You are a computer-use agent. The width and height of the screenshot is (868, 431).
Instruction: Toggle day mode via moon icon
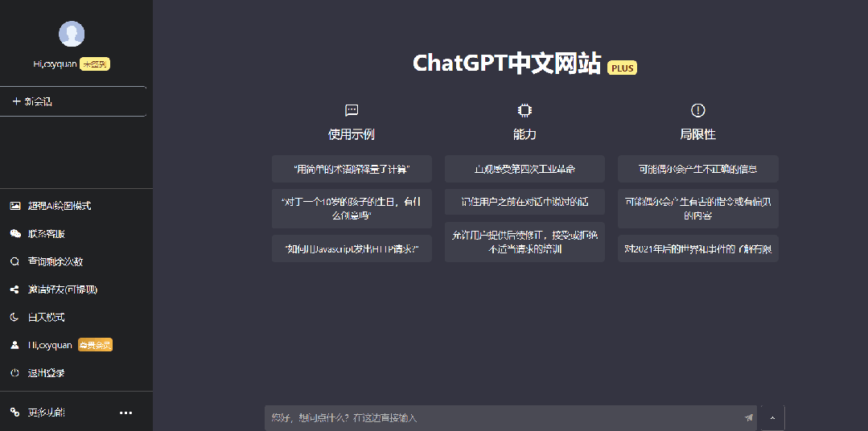(x=15, y=317)
